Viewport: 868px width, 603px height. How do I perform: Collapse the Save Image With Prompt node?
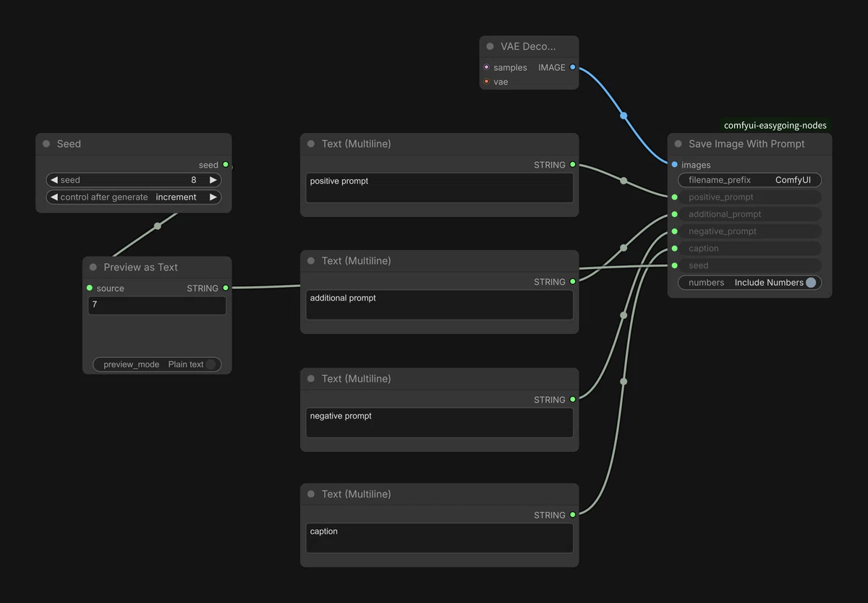pyautogui.click(x=678, y=144)
